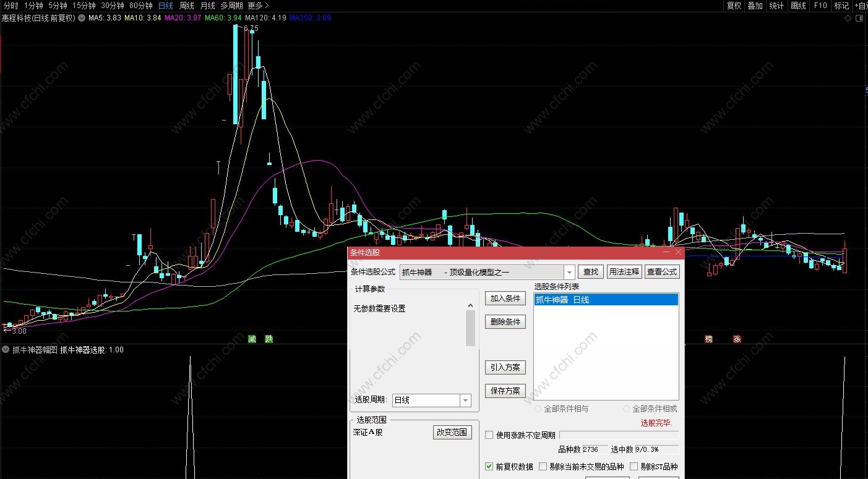Image resolution: width=868 pixels, height=479 pixels.
Task: Open 条件选股公式 formula dropdown
Action: pyautogui.click(x=569, y=272)
